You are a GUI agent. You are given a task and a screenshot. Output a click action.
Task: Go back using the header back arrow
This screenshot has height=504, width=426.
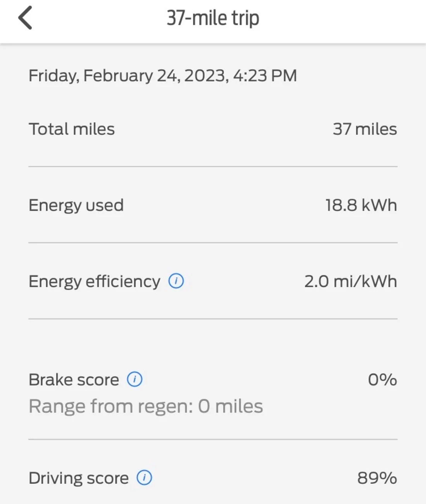coord(26,18)
